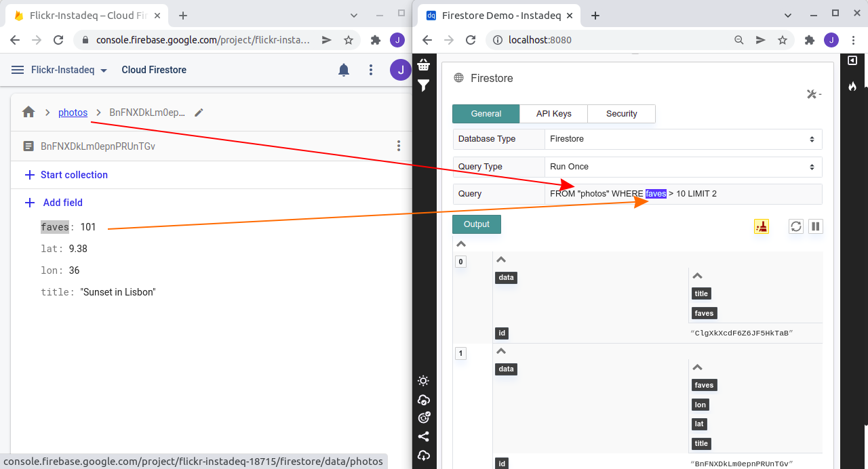Open the extensions puzzle icon in the Instadeq window

coord(810,40)
